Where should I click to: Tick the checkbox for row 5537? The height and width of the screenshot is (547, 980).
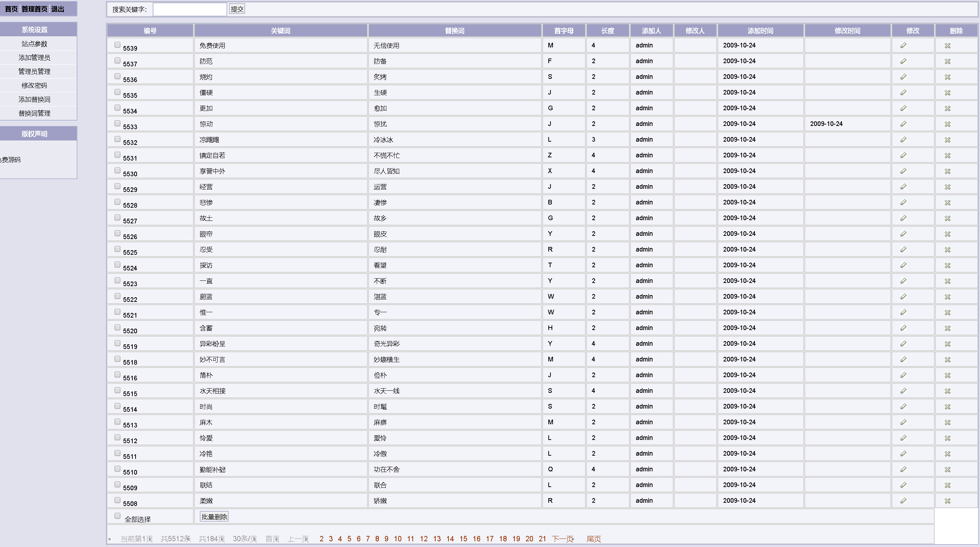pos(117,61)
